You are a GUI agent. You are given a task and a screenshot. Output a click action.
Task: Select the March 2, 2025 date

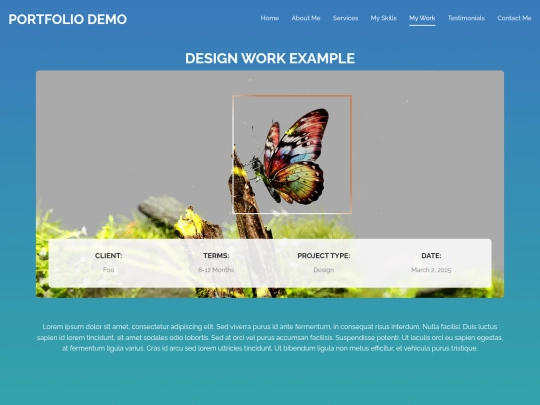(x=431, y=270)
